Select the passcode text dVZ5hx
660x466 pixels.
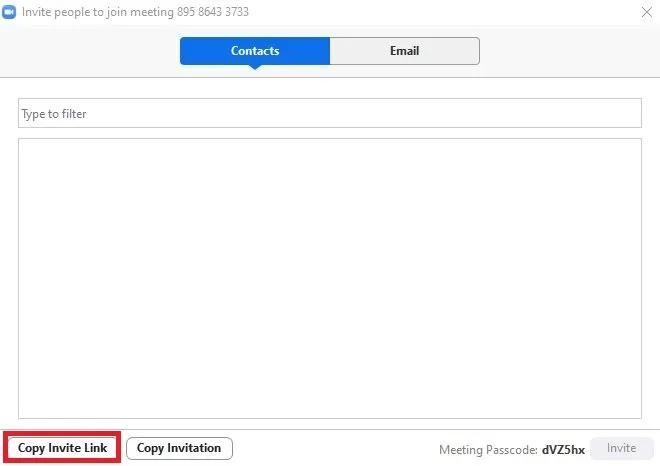563,450
